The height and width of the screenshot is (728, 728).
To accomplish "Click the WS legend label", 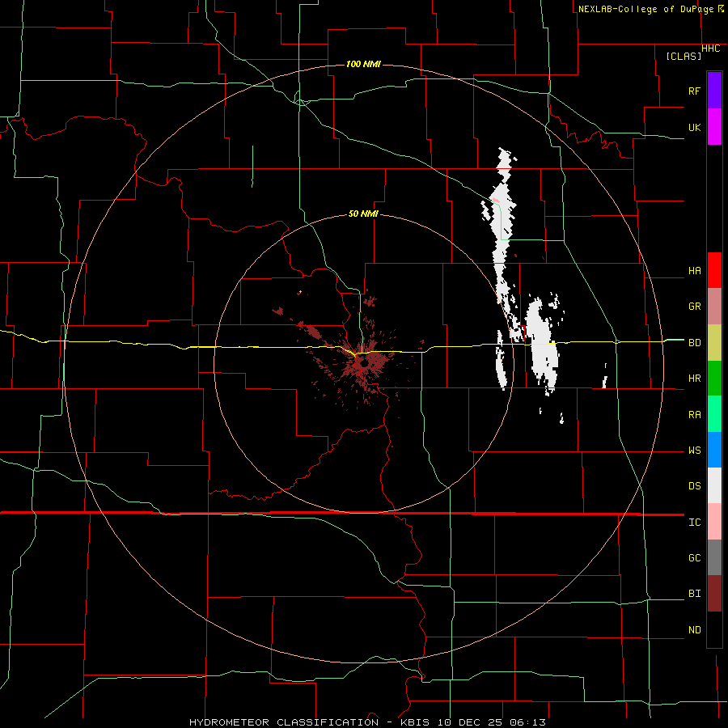I will (694, 451).
